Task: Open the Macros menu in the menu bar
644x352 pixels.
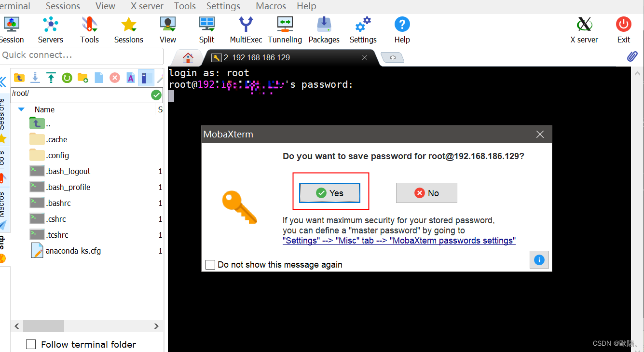Action: [271, 6]
